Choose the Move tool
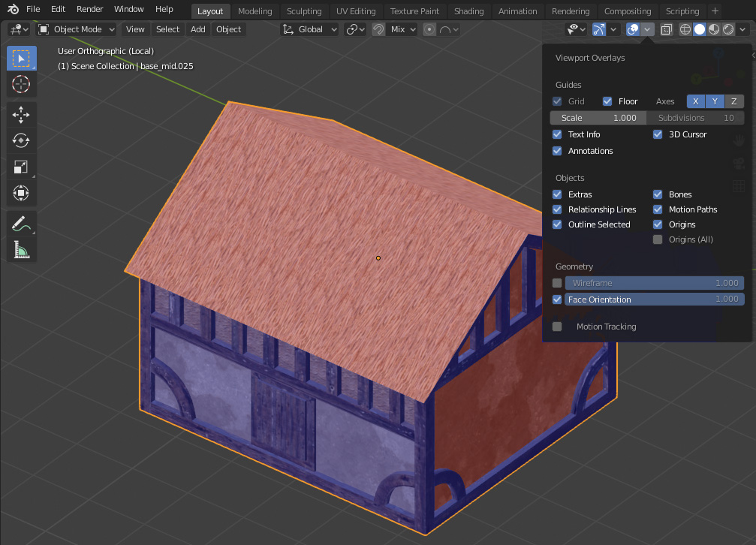The height and width of the screenshot is (545, 756). [x=21, y=115]
